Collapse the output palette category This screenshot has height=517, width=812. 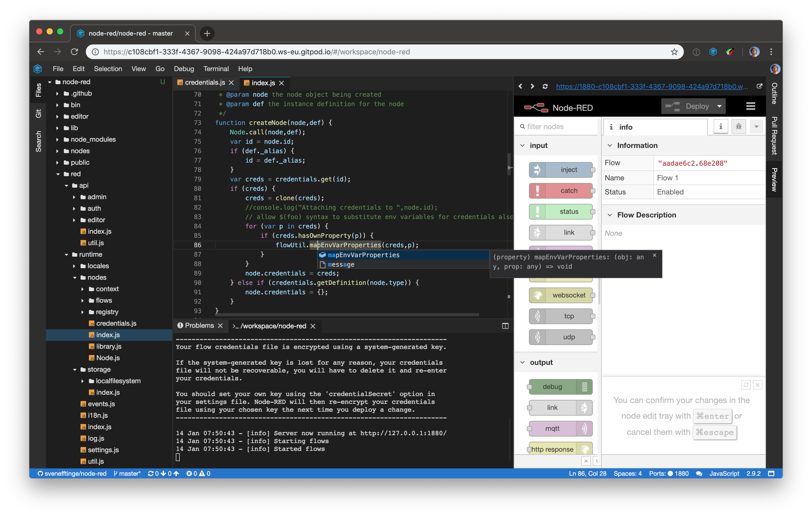(x=522, y=363)
